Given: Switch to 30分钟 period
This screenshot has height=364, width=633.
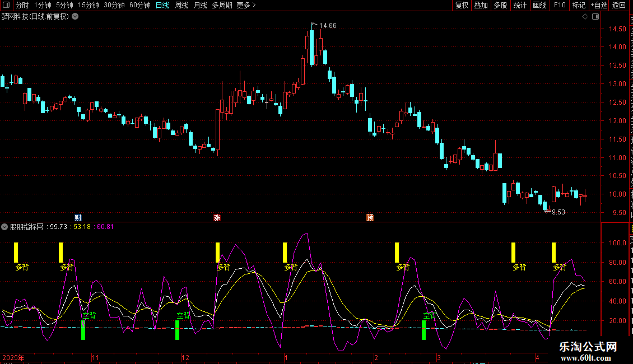Looking at the screenshot, I should [x=114, y=5].
